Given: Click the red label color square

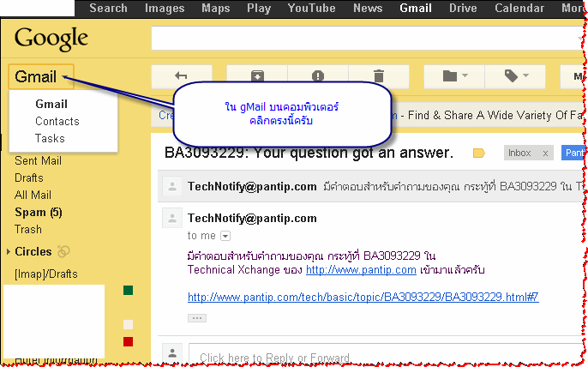Looking at the screenshot, I should [x=129, y=341].
